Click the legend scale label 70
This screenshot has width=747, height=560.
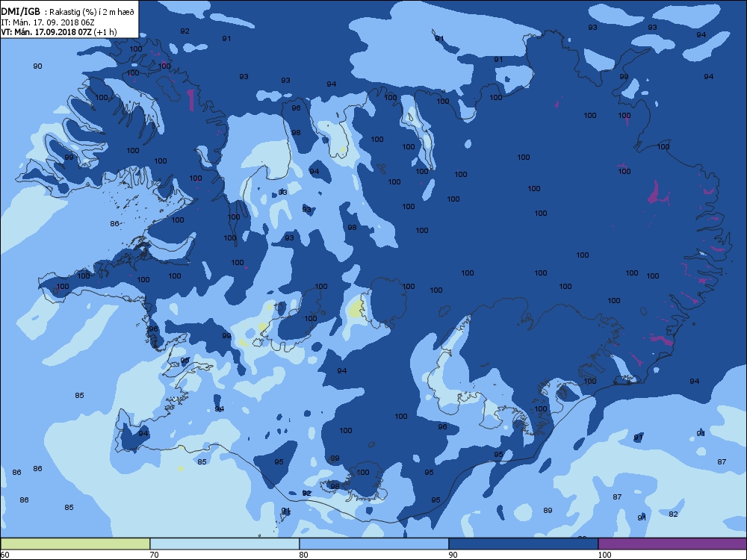154,555
